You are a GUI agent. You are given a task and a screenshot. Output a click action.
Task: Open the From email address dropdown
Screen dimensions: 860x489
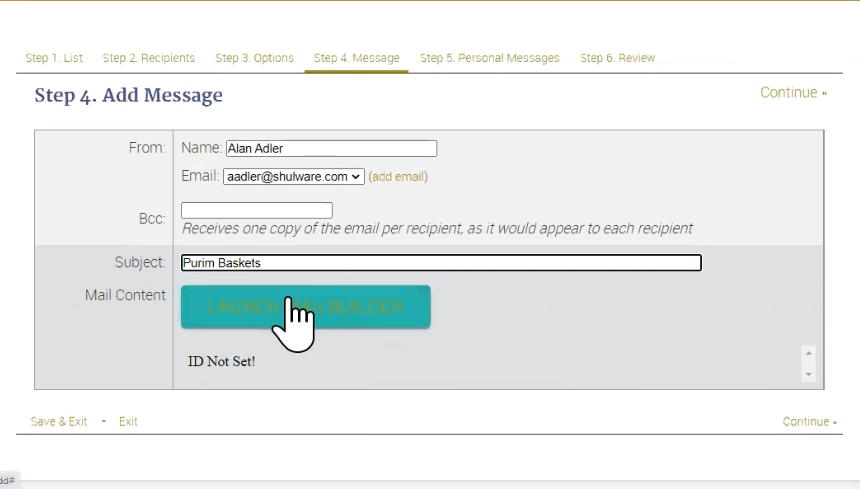pyautogui.click(x=293, y=176)
